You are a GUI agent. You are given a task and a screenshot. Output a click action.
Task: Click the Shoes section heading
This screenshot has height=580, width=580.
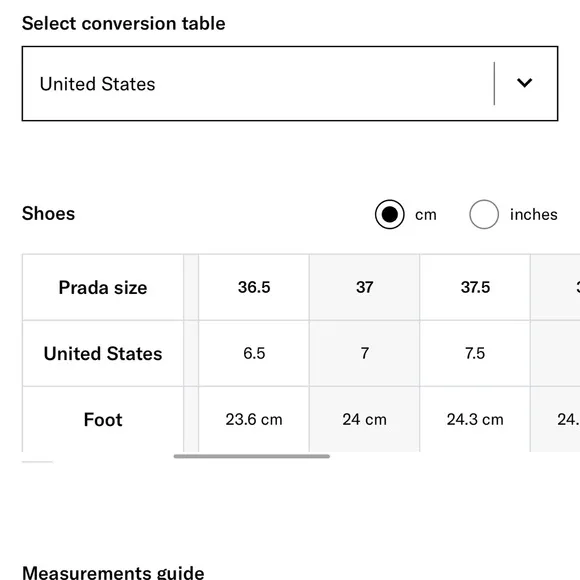[x=48, y=213]
